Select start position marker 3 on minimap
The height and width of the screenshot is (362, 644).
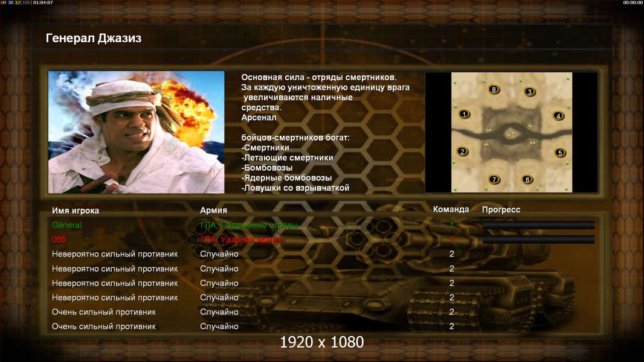pos(530,92)
